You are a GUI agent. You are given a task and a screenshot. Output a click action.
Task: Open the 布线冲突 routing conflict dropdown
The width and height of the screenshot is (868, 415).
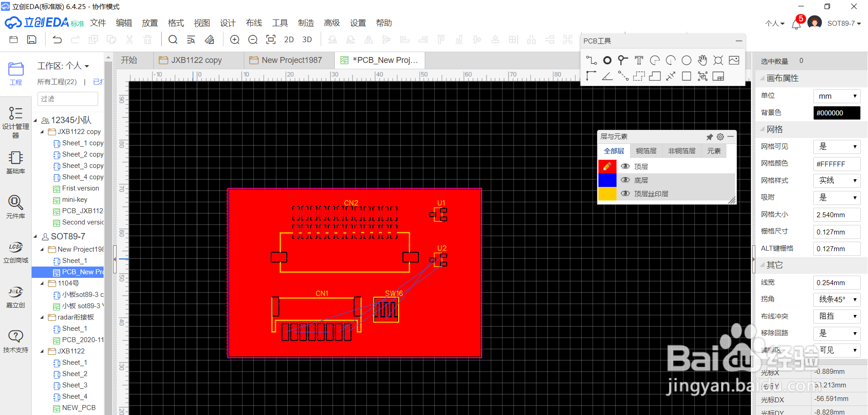point(837,316)
